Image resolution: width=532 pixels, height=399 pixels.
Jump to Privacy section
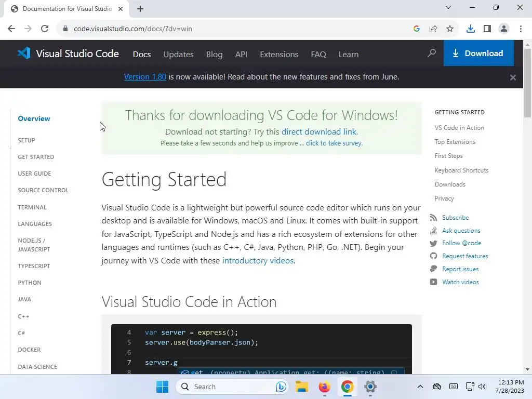click(445, 198)
